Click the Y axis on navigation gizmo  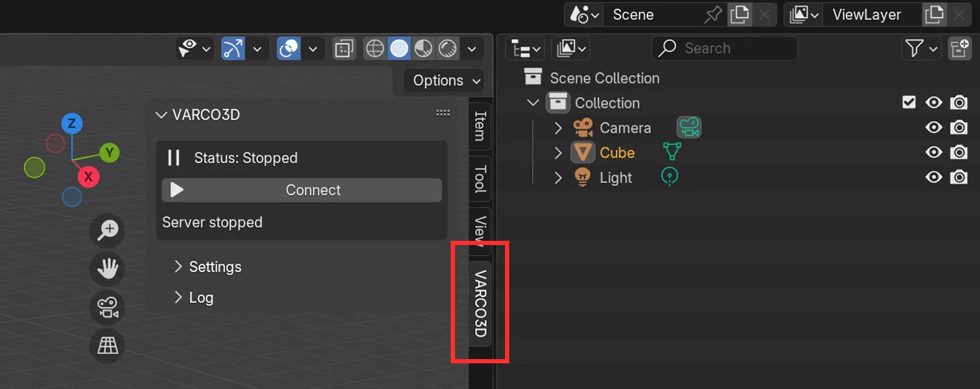click(109, 152)
